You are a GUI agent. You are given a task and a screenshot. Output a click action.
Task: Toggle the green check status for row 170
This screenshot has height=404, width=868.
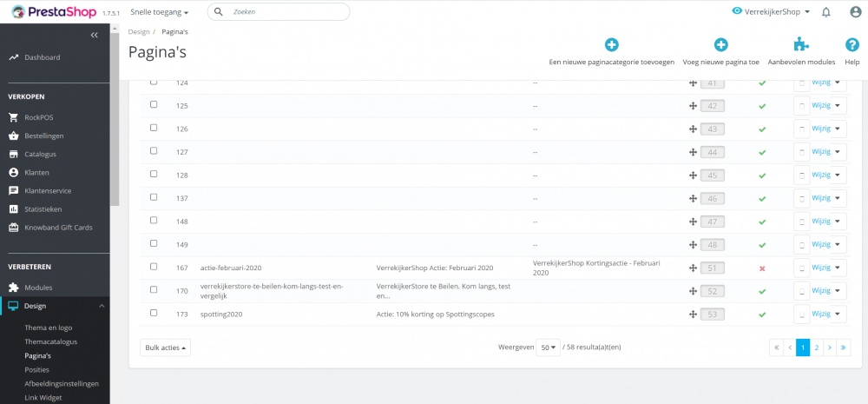pos(762,292)
